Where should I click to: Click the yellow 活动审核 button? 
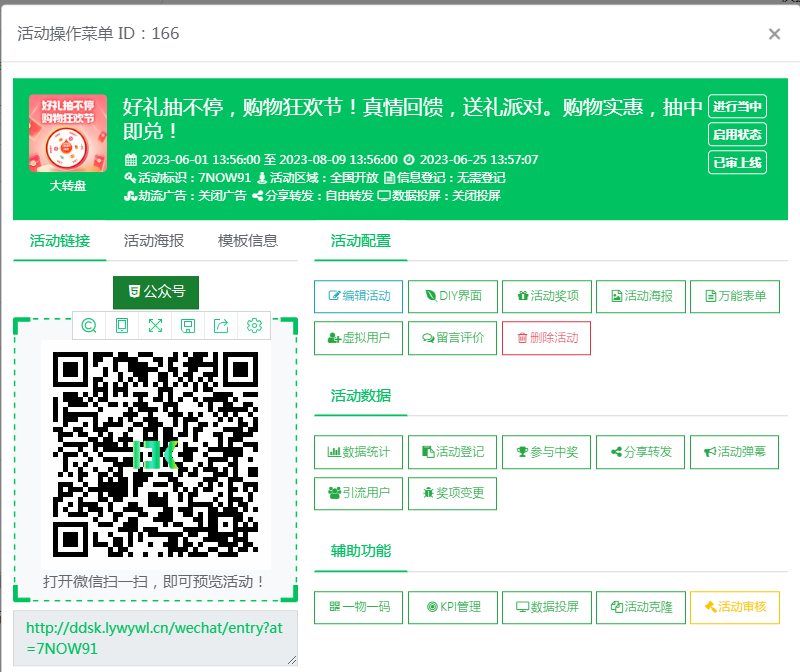coord(735,607)
